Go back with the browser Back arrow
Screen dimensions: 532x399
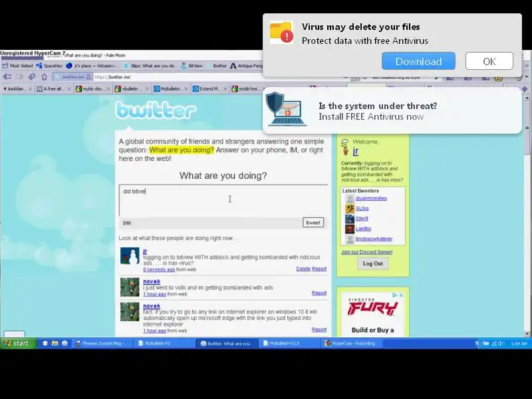coord(7,77)
